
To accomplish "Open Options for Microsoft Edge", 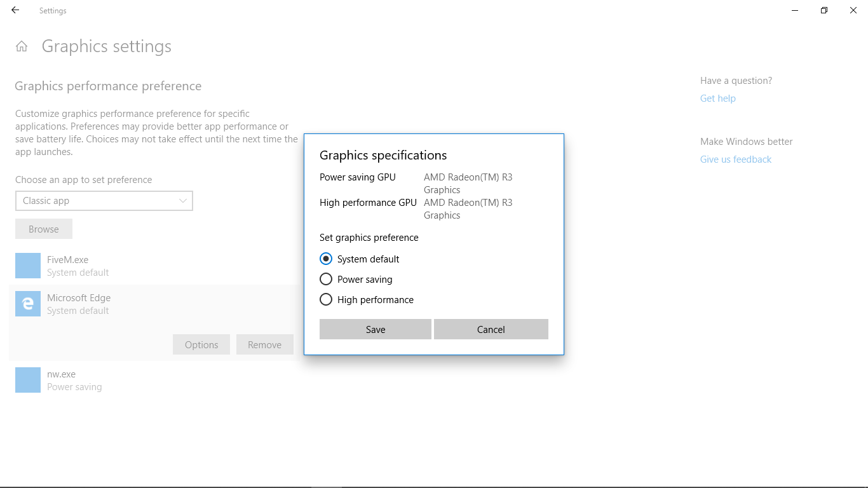I will click(x=201, y=344).
